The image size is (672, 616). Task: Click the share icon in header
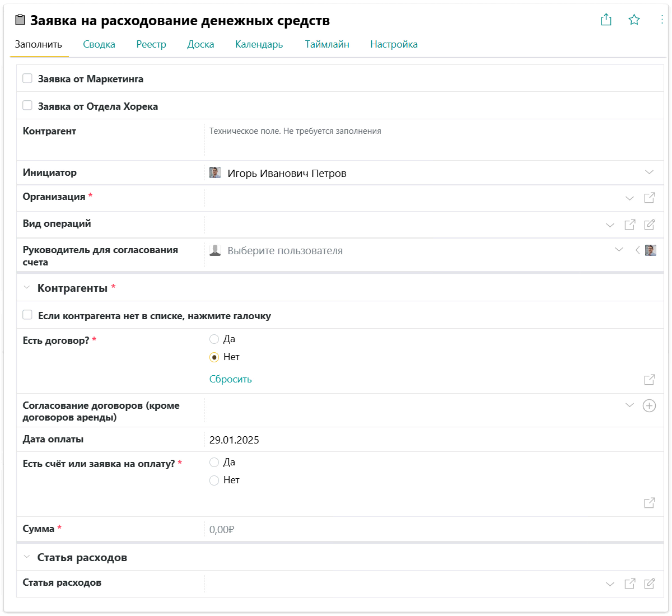pyautogui.click(x=606, y=20)
